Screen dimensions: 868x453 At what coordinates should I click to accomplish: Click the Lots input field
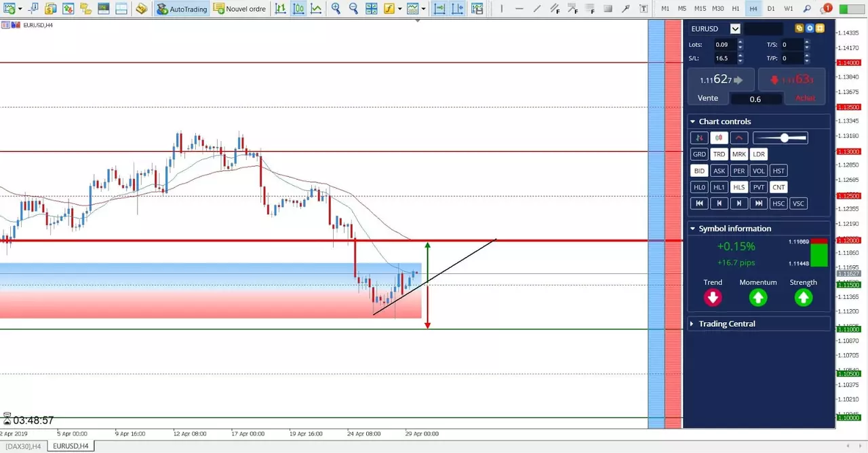tap(724, 45)
